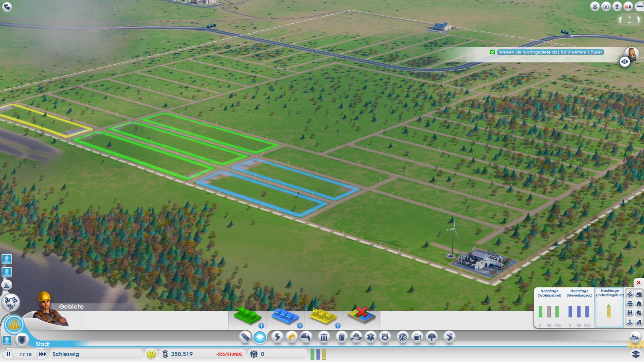Click the advisor woman portrait
The image size is (644, 362).
(x=632, y=54)
